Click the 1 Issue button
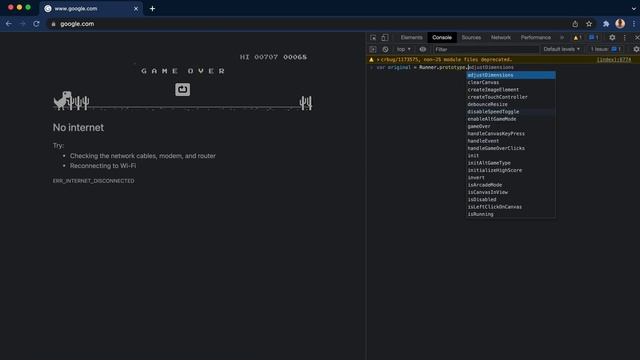This screenshot has width=640, height=360. click(606, 49)
